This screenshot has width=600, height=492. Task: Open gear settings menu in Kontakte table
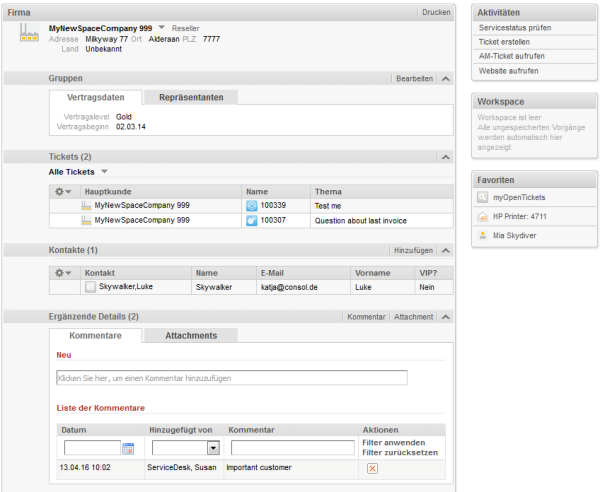63,273
